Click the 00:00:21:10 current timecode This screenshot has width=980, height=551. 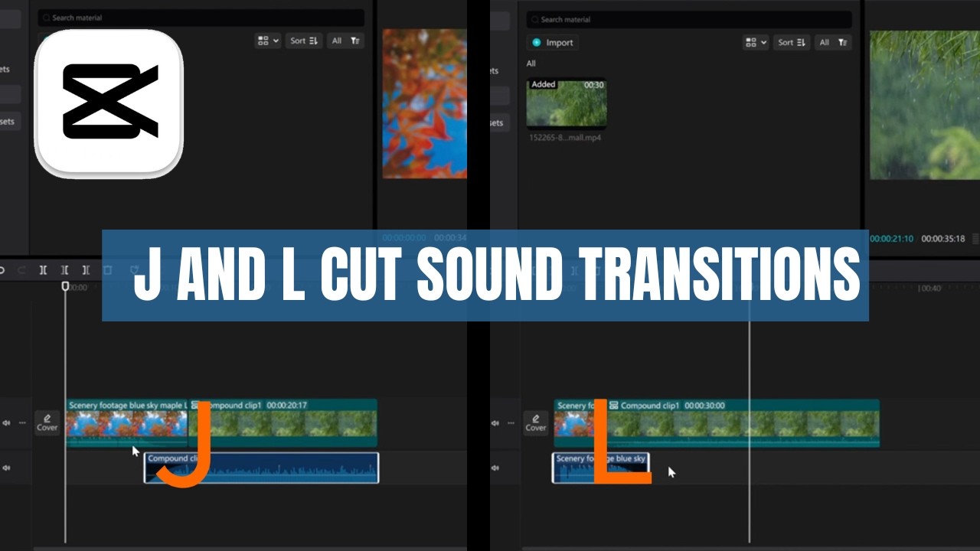(892, 239)
